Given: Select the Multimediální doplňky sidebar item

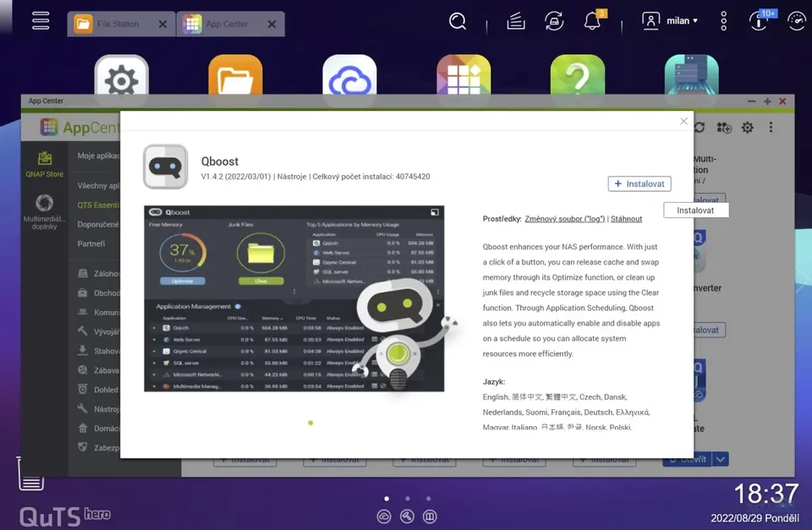Looking at the screenshot, I should tap(44, 211).
